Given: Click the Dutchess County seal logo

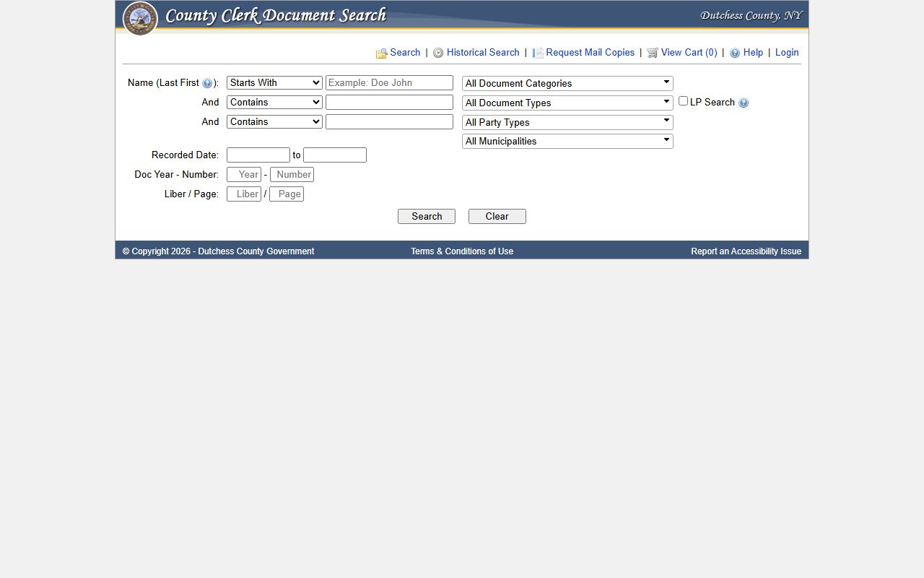Looking at the screenshot, I should click(140, 18).
